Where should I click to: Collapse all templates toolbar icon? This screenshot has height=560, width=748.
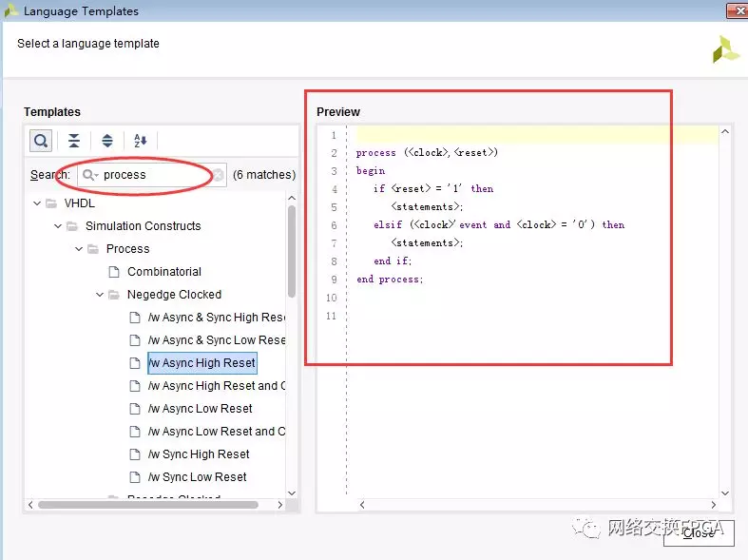[74, 141]
